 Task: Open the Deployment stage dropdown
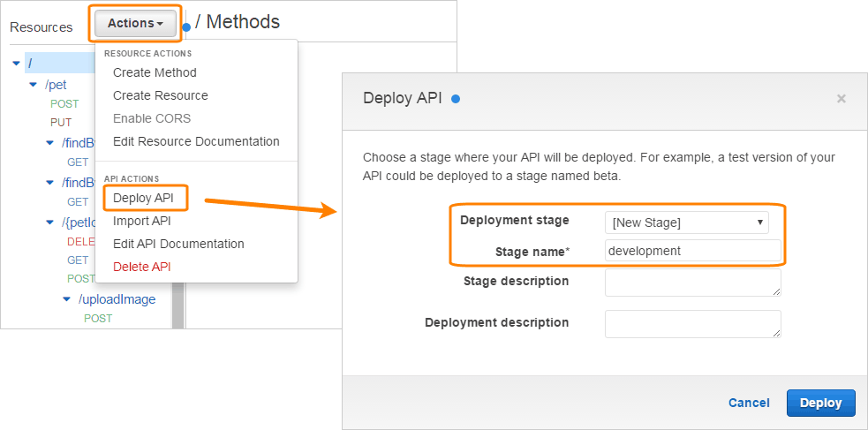686,222
